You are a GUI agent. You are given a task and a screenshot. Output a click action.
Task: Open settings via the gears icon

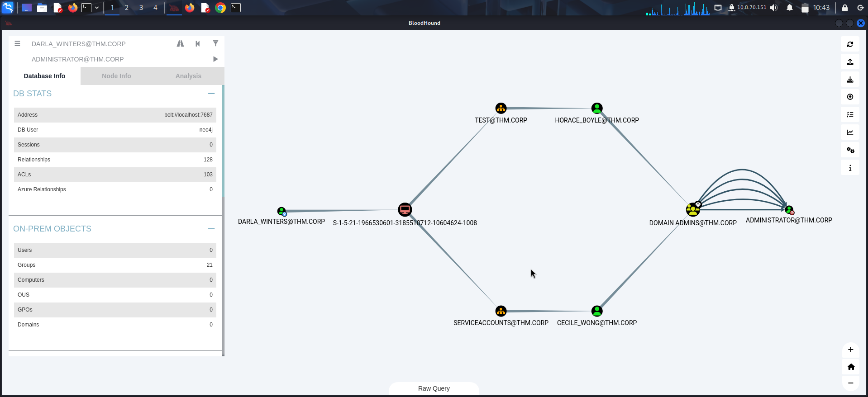pos(850,150)
